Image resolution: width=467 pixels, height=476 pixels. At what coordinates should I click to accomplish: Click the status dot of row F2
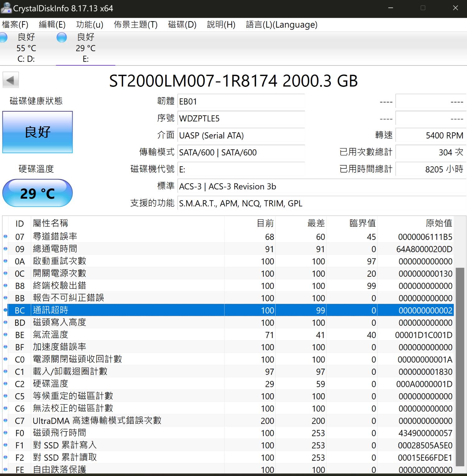click(x=5, y=457)
